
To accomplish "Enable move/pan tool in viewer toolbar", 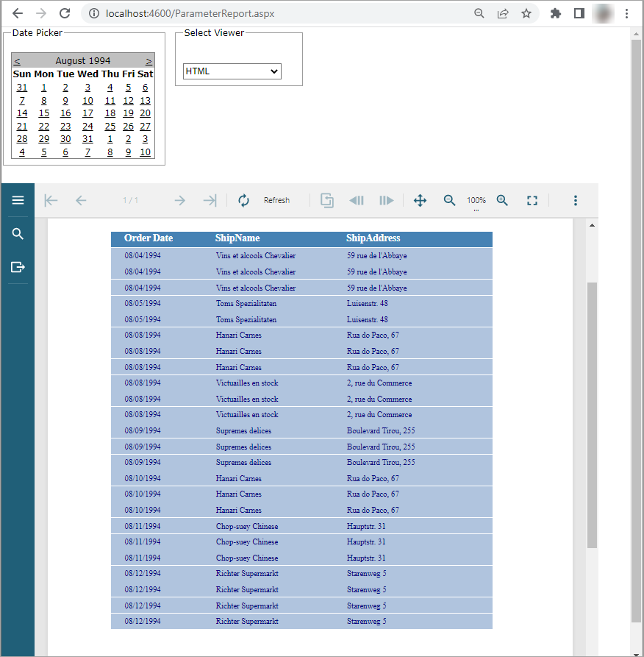I will click(420, 201).
